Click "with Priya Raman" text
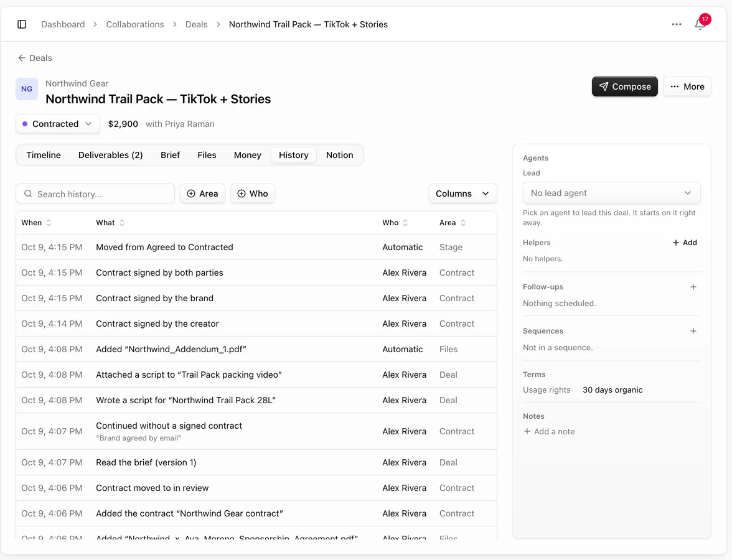 pyautogui.click(x=181, y=124)
